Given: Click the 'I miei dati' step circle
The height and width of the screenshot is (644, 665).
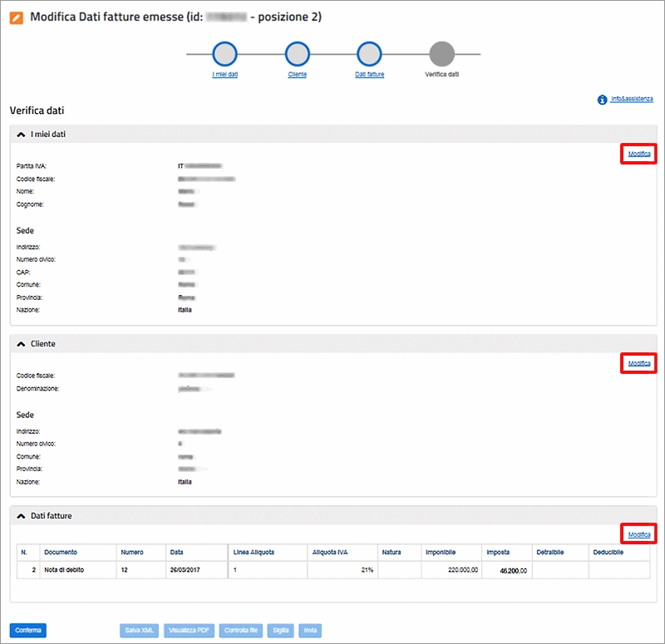Looking at the screenshot, I should pyautogui.click(x=224, y=54).
